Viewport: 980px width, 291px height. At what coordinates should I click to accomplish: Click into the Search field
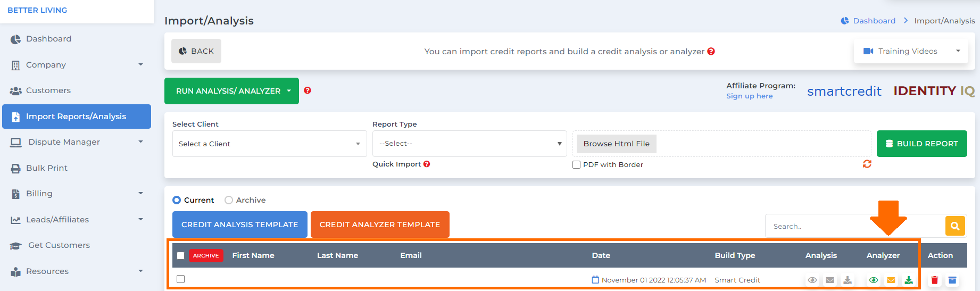click(x=856, y=226)
